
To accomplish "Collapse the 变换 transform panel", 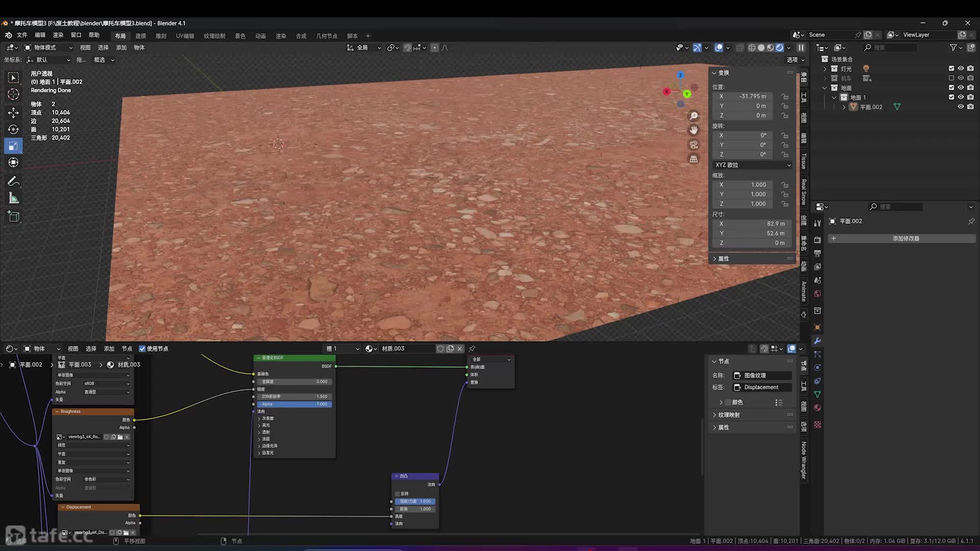I will pos(721,73).
